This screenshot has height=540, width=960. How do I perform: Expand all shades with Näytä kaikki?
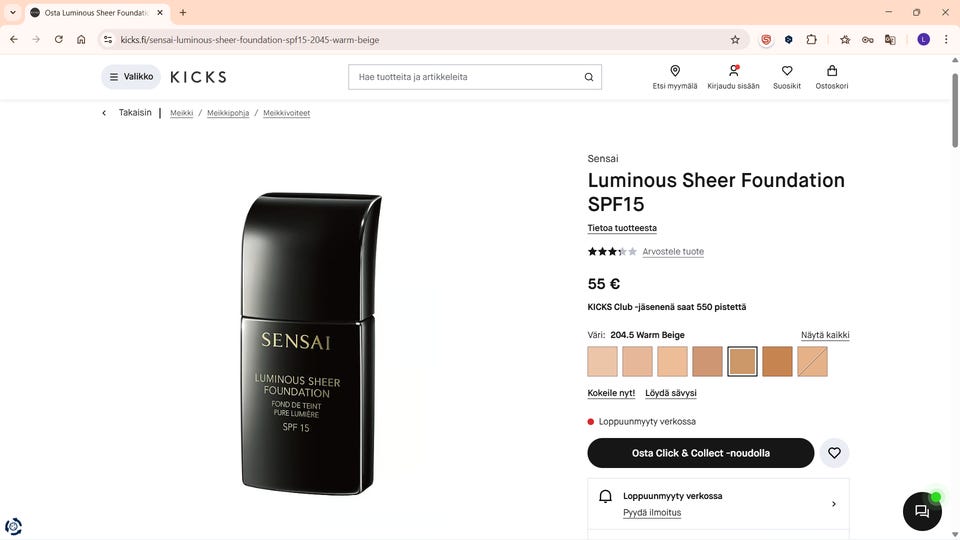point(825,335)
